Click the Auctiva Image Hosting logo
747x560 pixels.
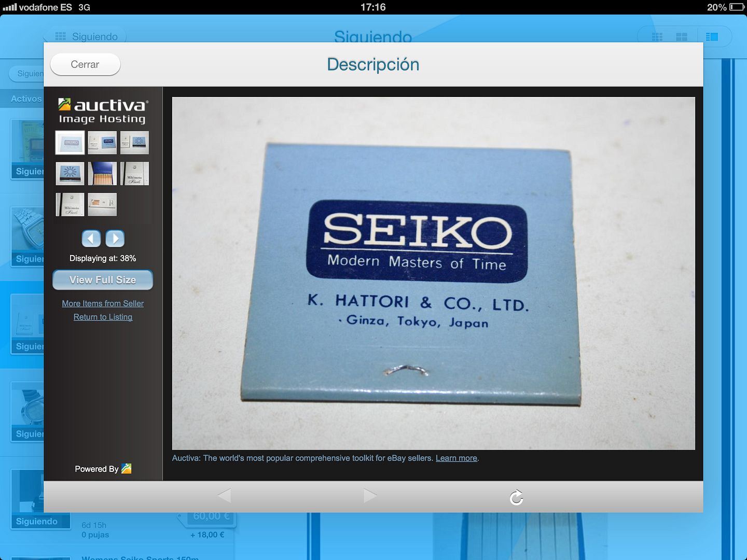click(103, 111)
